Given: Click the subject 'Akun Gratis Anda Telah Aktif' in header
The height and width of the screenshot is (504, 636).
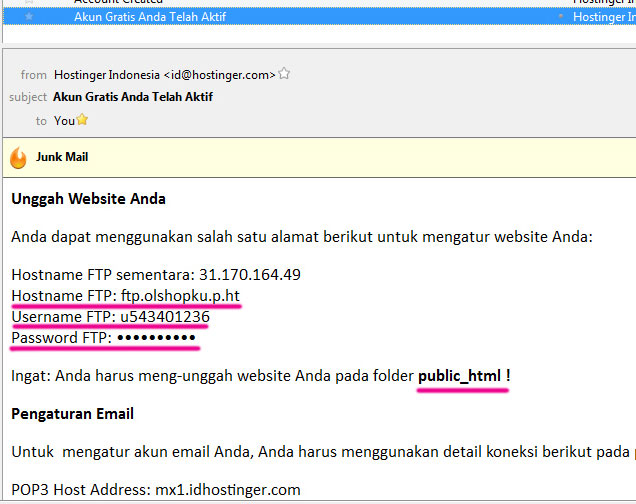Looking at the screenshot, I should click(x=133, y=97).
